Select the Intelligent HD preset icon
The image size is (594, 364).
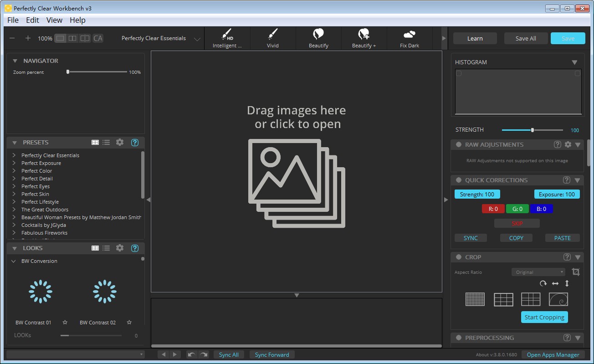pyautogui.click(x=227, y=35)
